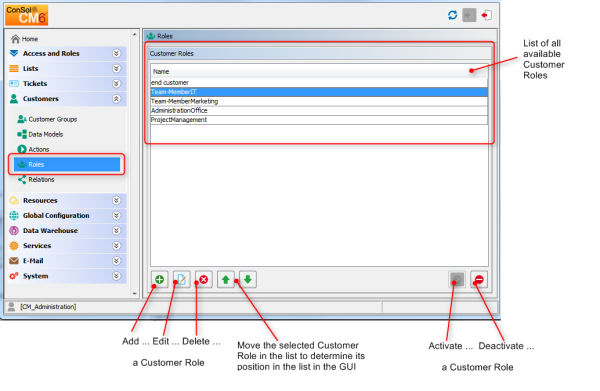Select the Team-MemberMarketing role row
Screen dimensions: 600x391
tap(319, 101)
